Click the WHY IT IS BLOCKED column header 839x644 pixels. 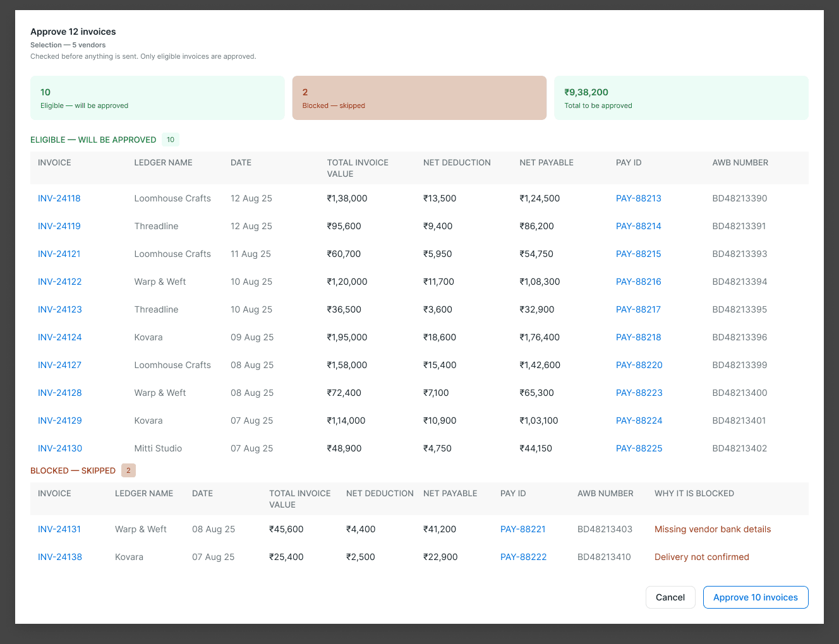click(694, 493)
